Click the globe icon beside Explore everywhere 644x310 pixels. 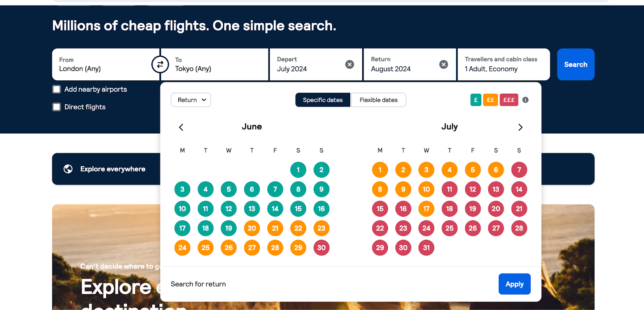point(68,169)
